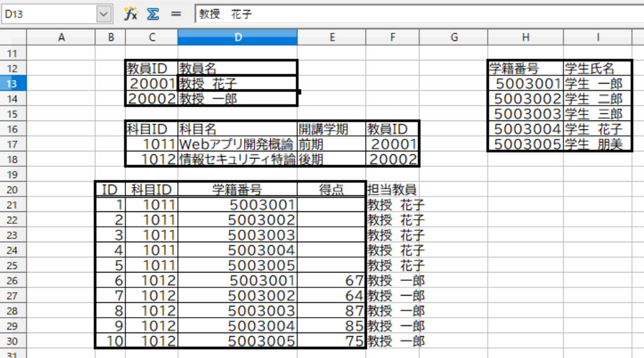Select the column D header
The width and height of the screenshot is (644, 358).
pos(237,37)
